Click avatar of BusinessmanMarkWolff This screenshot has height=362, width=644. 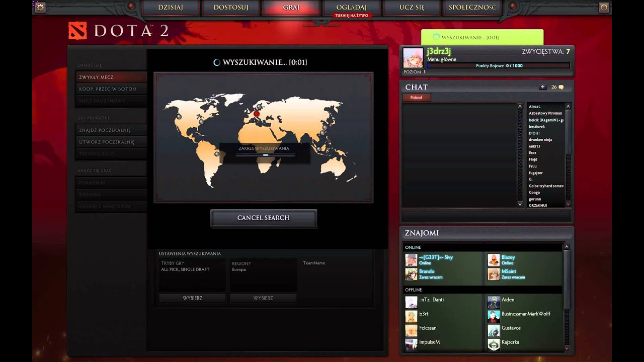click(x=494, y=316)
